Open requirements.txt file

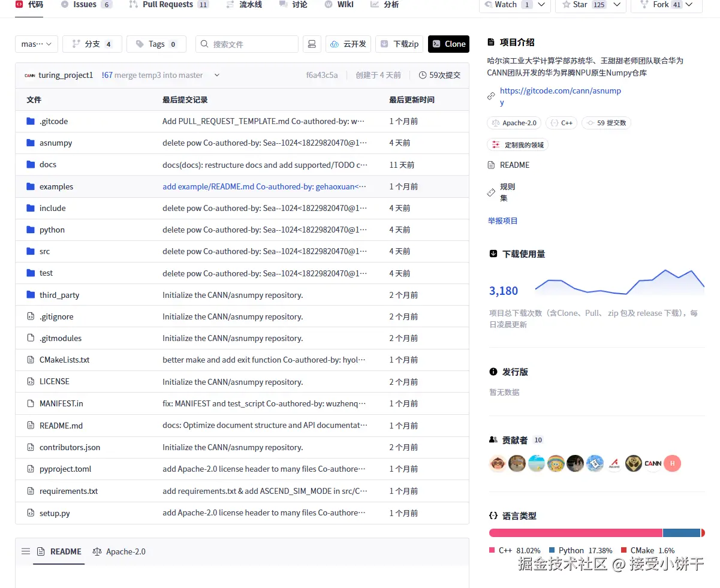[68, 491]
